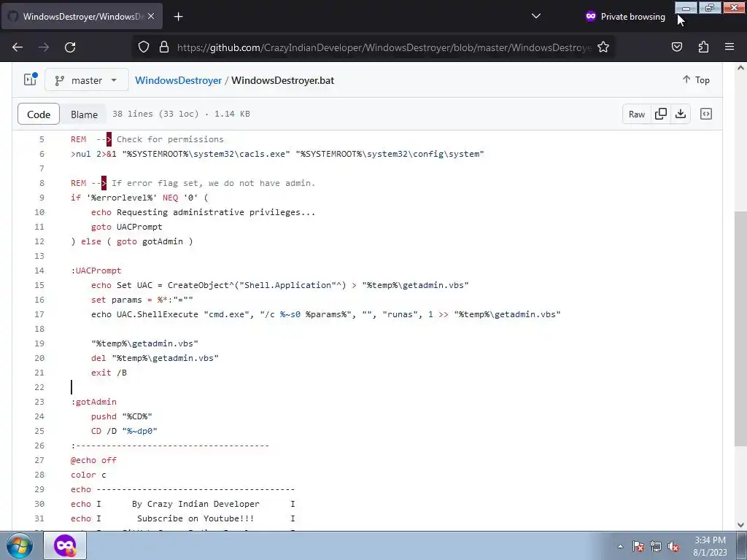747x560 pixels.
Task: Click the scrollbar up arrow
Action: click(740, 68)
